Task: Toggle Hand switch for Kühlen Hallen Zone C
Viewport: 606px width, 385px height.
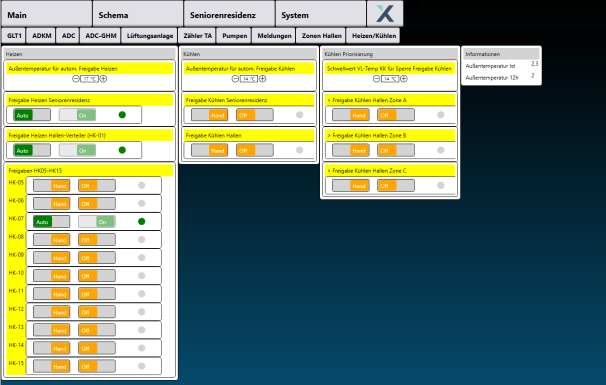Action: (x=351, y=186)
